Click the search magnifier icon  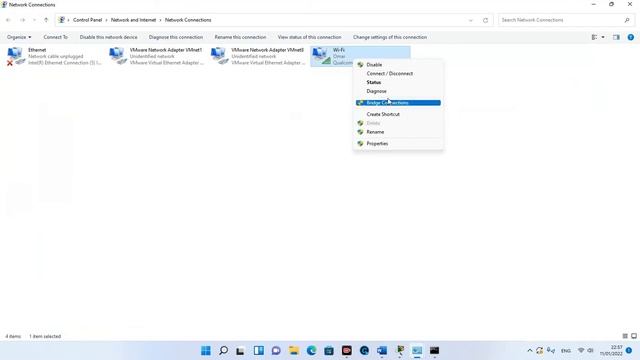point(627,20)
